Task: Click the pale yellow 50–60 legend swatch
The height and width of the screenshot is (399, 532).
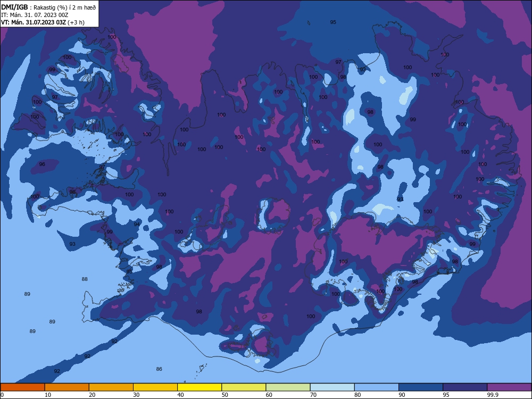Action: [244, 387]
